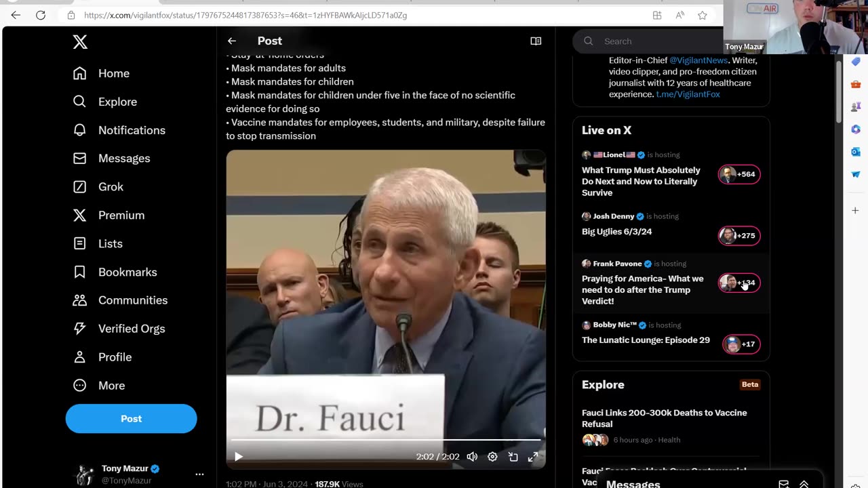Open video settings gear

pos(492,457)
